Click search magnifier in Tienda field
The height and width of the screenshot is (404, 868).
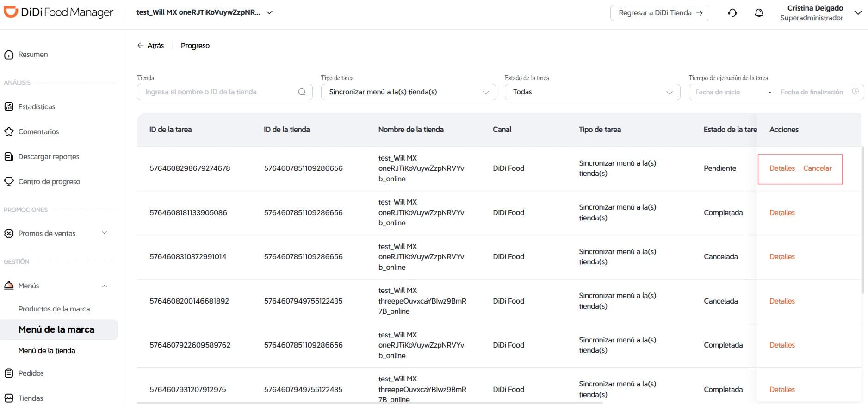point(302,92)
